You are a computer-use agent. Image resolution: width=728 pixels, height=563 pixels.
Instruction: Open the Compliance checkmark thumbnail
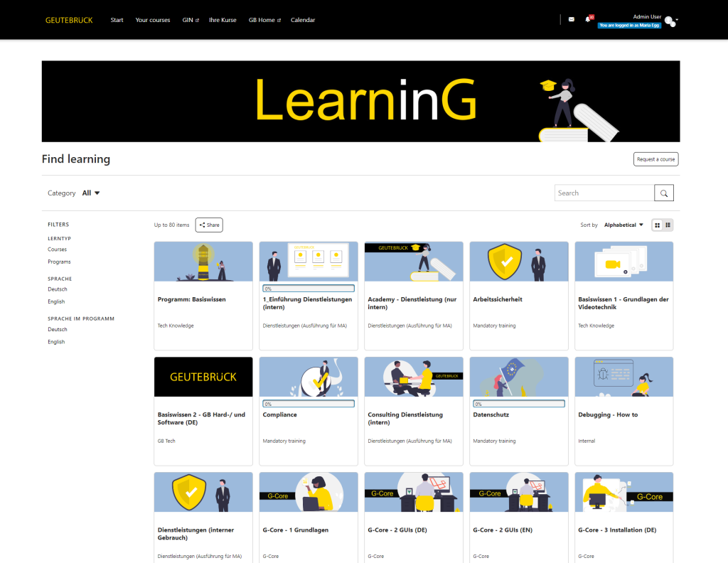(309, 377)
